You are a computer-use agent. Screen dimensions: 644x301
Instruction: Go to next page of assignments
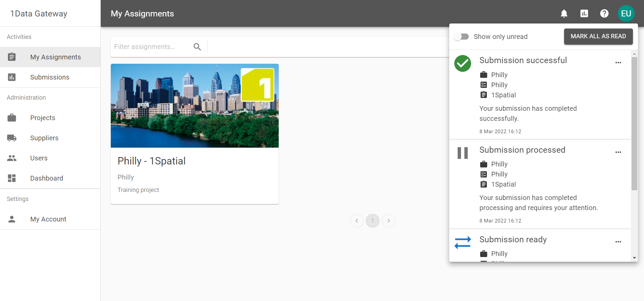[x=389, y=221]
